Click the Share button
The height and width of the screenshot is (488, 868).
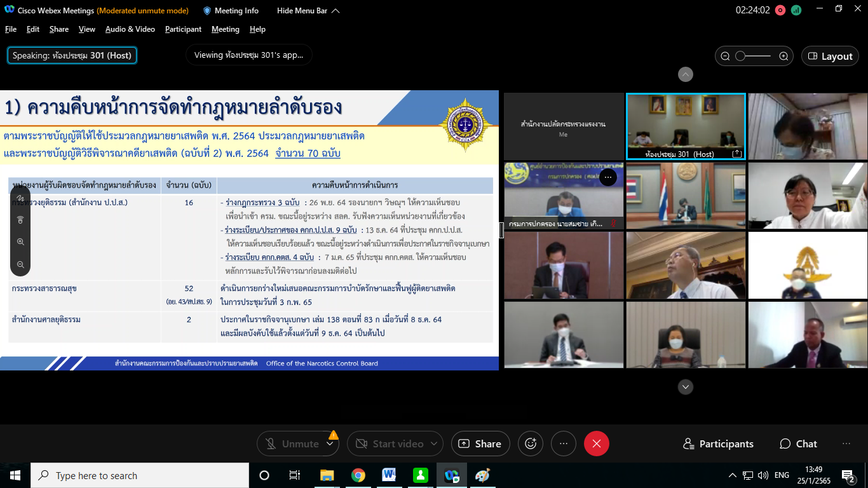(480, 444)
